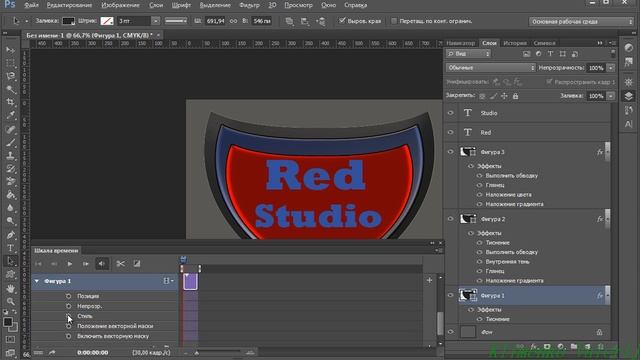Select the purple Фигура 1 timeline clip
640x360 pixels.
[191, 282]
